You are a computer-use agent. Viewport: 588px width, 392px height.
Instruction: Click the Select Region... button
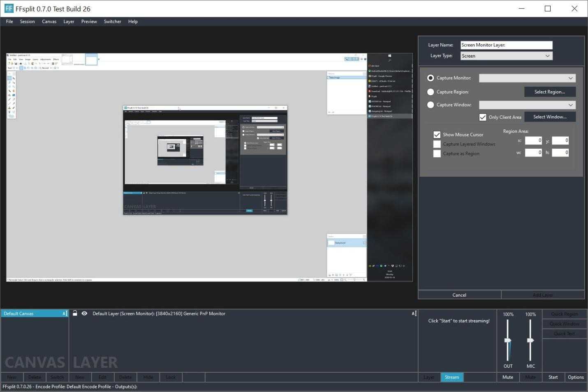[x=549, y=92]
